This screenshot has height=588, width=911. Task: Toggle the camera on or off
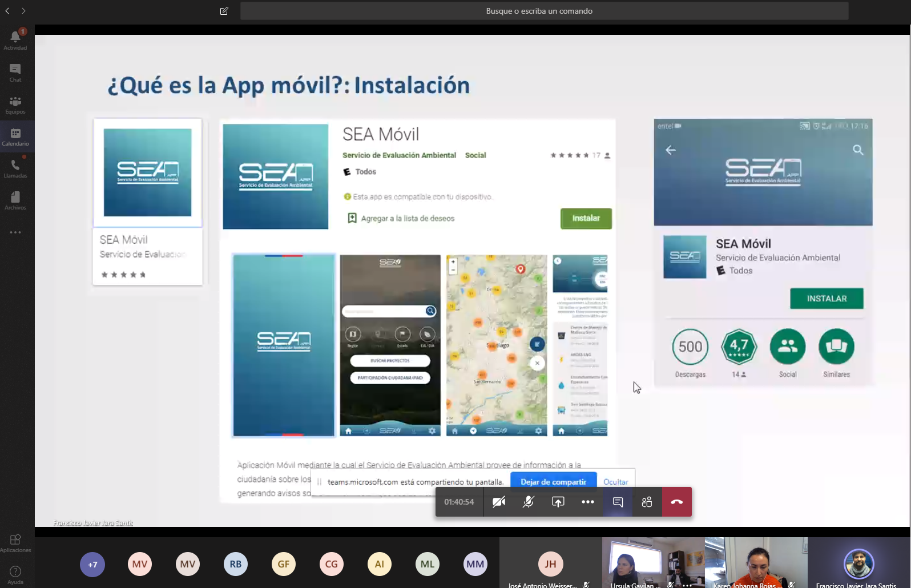click(499, 502)
